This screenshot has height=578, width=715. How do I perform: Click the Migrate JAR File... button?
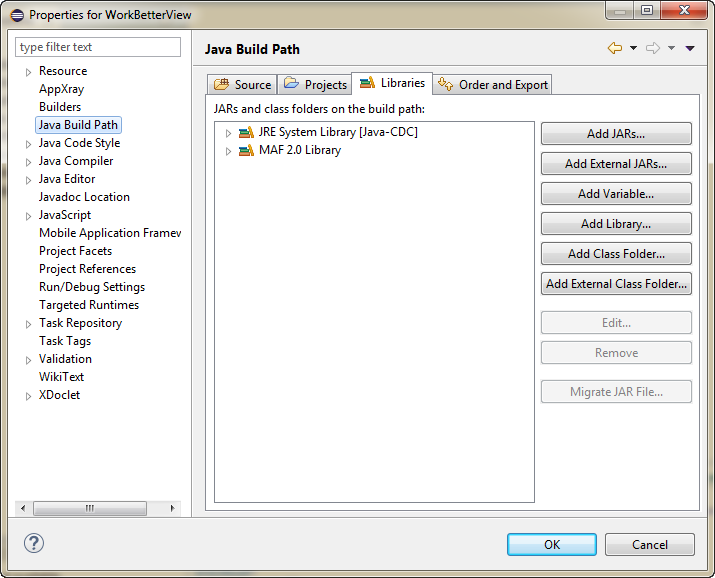click(616, 392)
